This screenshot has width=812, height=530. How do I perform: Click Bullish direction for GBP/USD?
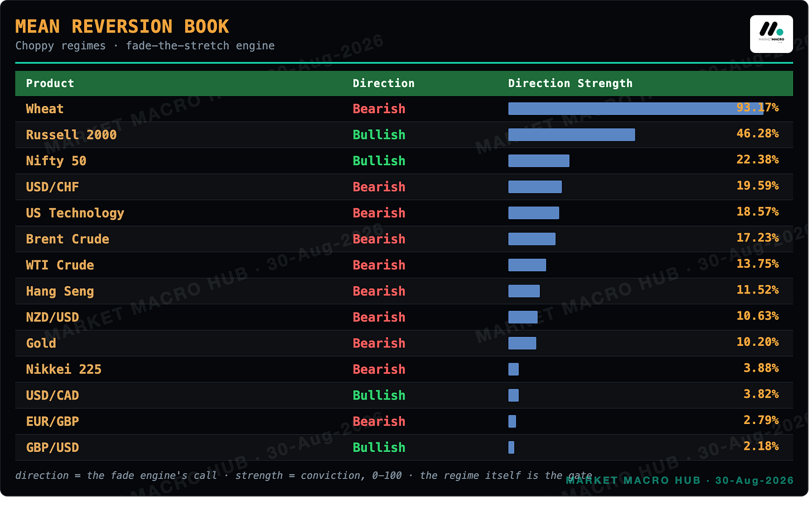379,447
